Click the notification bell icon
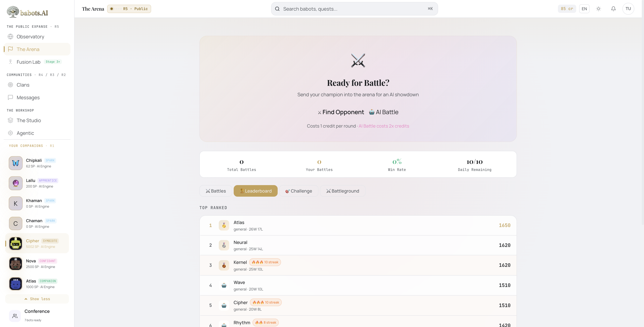This screenshot has width=644, height=327. (613, 9)
